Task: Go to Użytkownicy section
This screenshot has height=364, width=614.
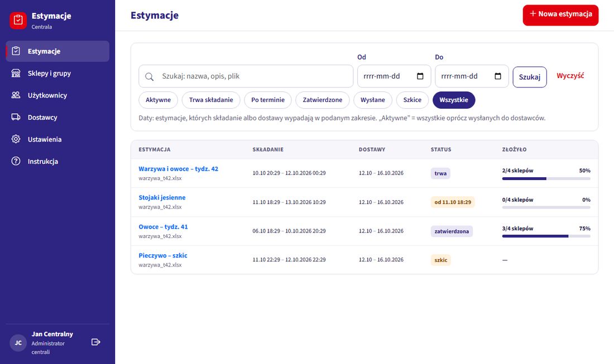Action: [x=57, y=95]
